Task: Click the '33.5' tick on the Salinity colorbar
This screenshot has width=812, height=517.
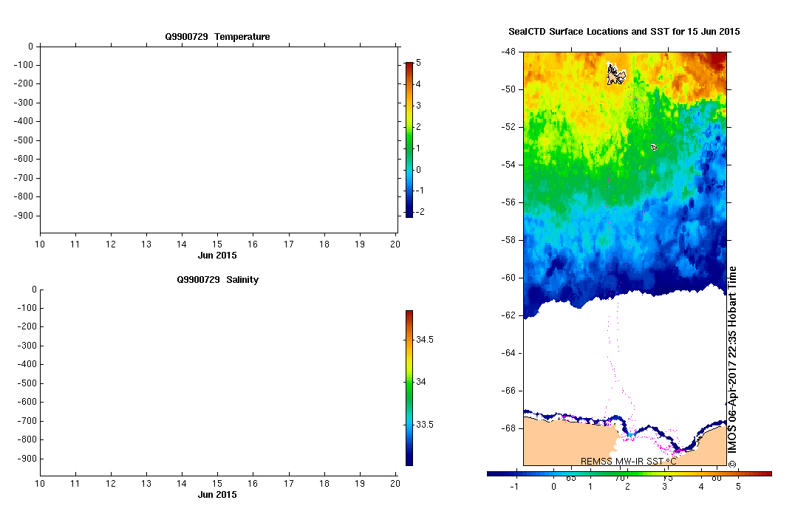Action: tap(425, 425)
